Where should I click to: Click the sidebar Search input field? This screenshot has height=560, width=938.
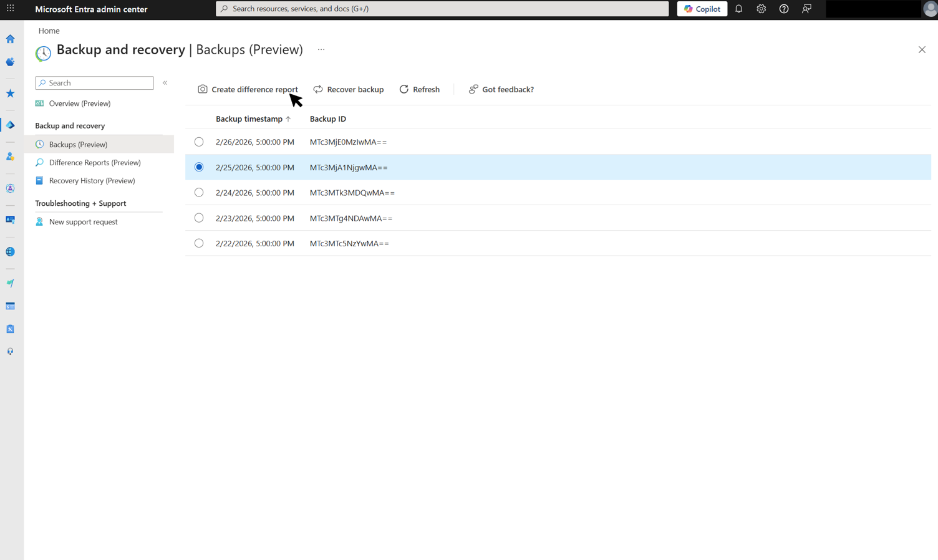(94, 82)
